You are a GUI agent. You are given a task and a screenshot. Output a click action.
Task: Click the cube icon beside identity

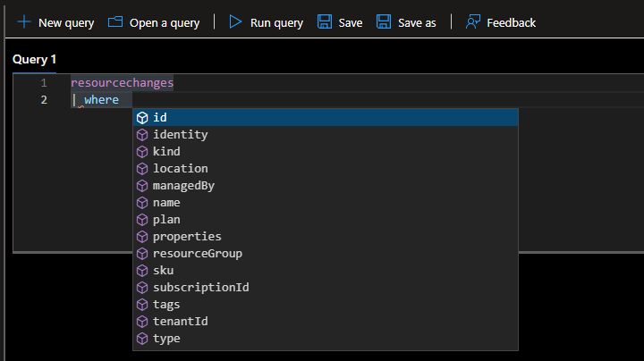(142, 135)
